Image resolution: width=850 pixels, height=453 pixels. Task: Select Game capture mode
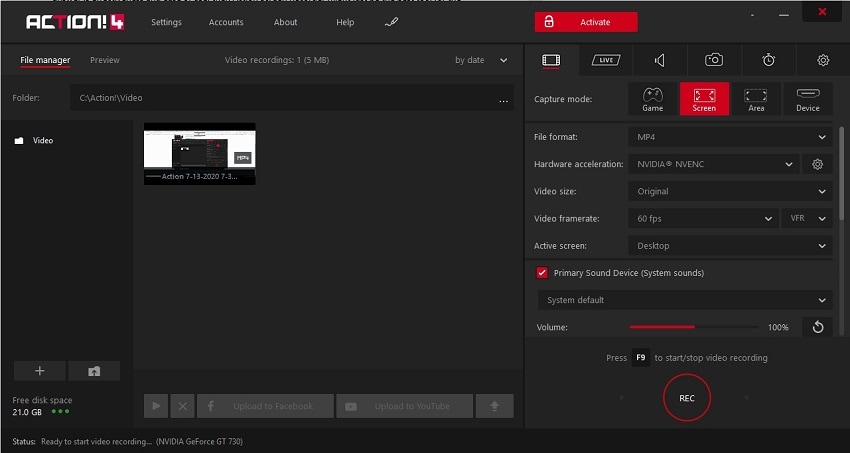tap(653, 99)
